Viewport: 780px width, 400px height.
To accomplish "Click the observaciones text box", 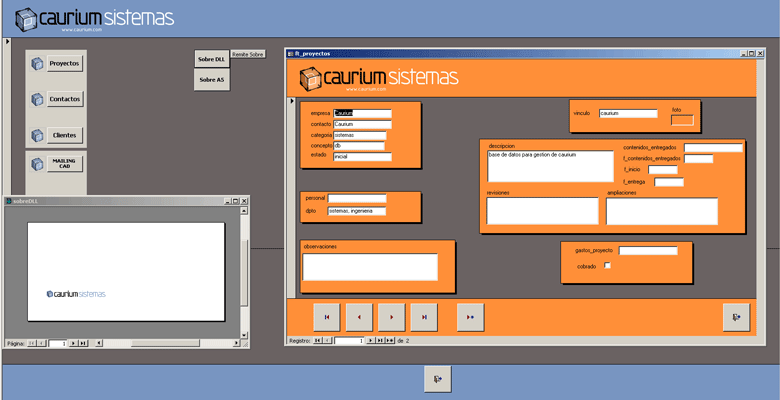I will [x=370, y=267].
